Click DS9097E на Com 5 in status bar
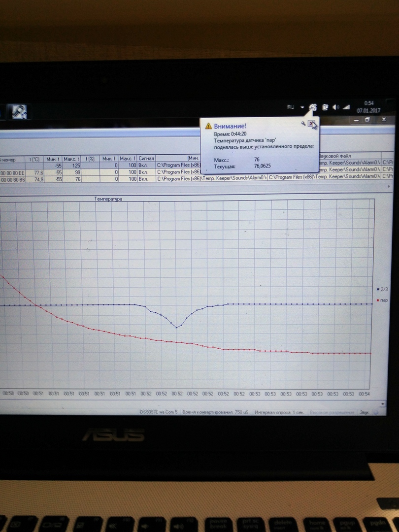The image size is (399, 532). coord(159,412)
